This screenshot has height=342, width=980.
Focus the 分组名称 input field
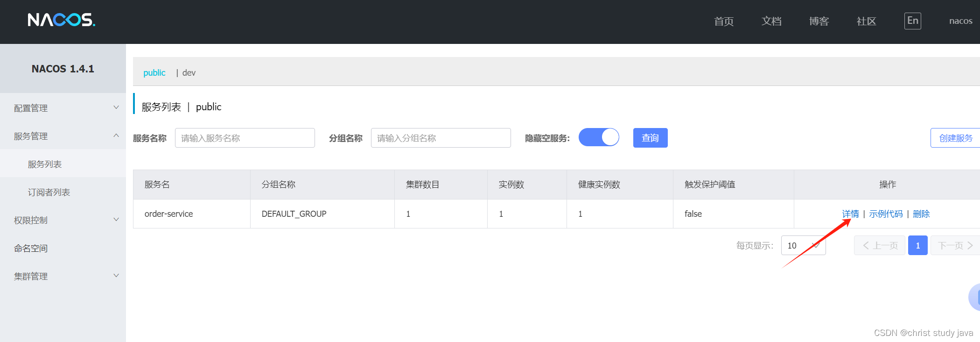point(441,138)
